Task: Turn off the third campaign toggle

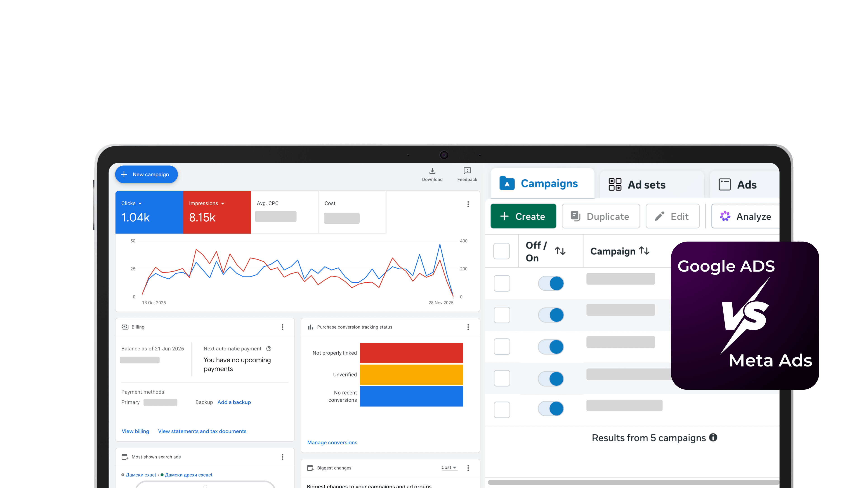Action: [x=551, y=347]
